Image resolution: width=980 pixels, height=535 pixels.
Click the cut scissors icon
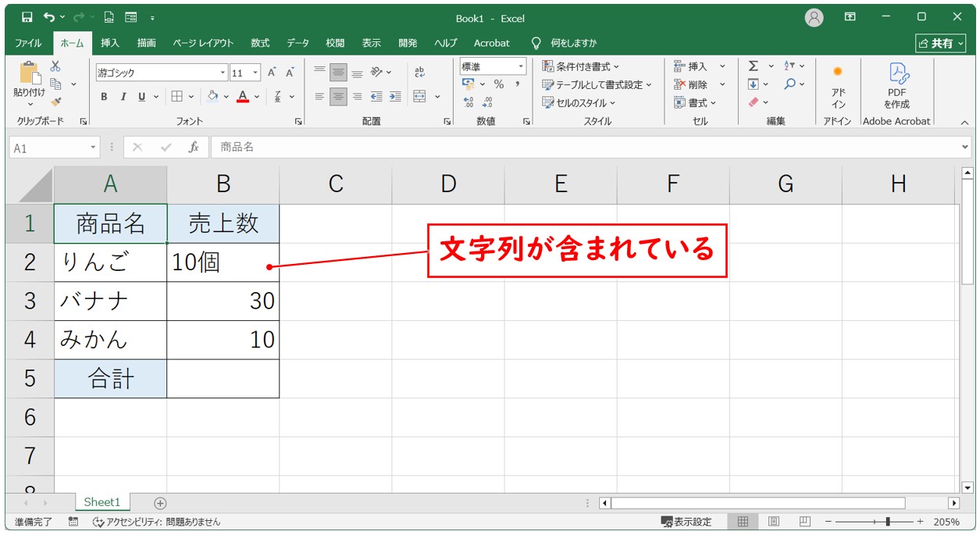[x=55, y=66]
